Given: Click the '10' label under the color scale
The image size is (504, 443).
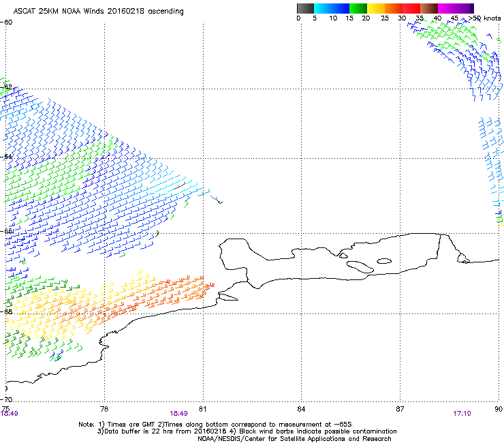Looking at the screenshot, I should [x=333, y=18].
